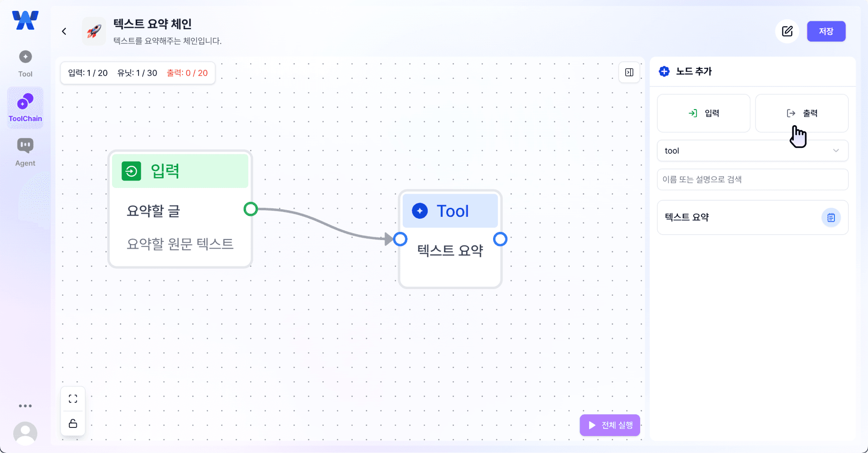Image resolution: width=868 pixels, height=453 pixels.
Task: Click the clipboard icon on 텍스트 요약
Action: (831, 218)
